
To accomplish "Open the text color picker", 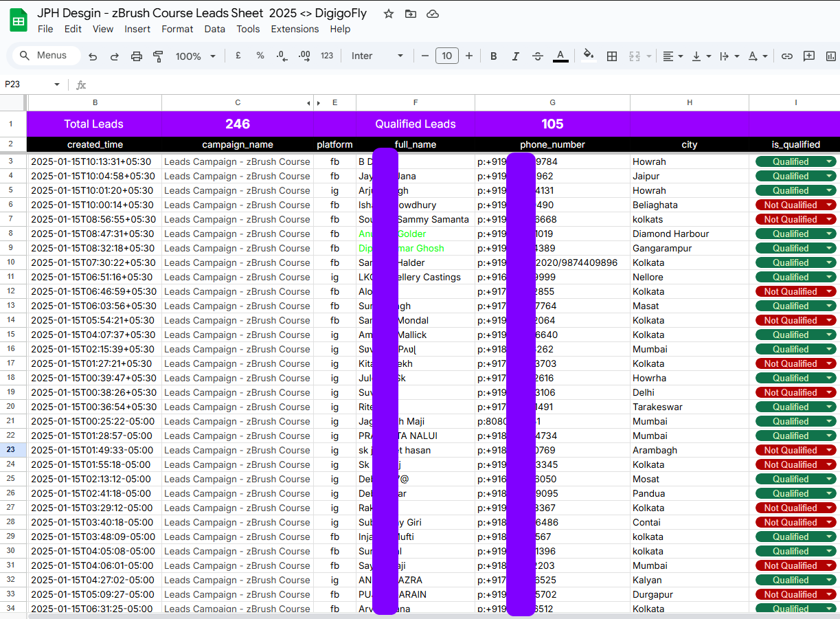I will 560,56.
